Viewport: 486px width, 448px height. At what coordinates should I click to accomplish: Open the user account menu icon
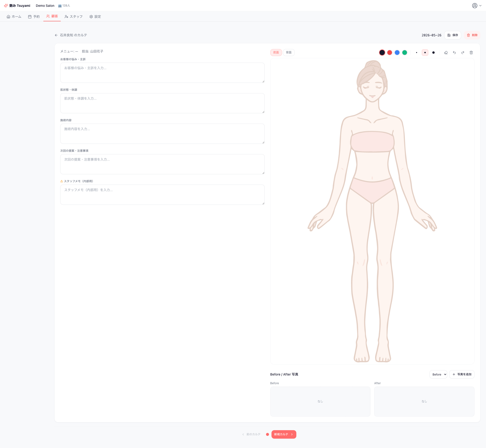tap(475, 6)
